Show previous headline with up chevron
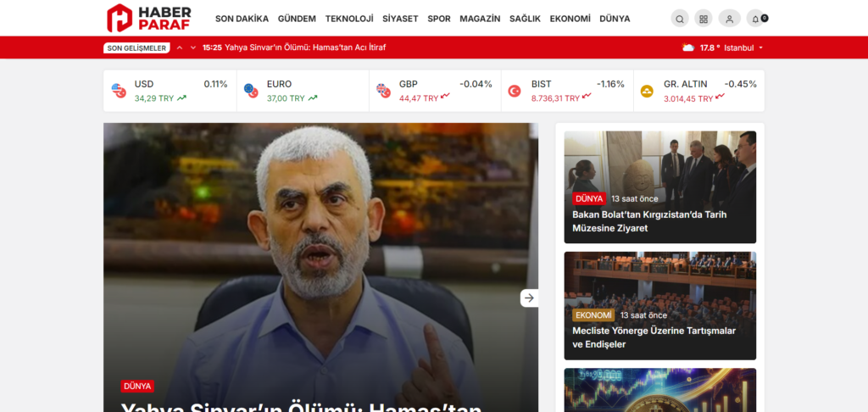The height and width of the screenshot is (412, 868). pyautogui.click(x=180, y=47)
